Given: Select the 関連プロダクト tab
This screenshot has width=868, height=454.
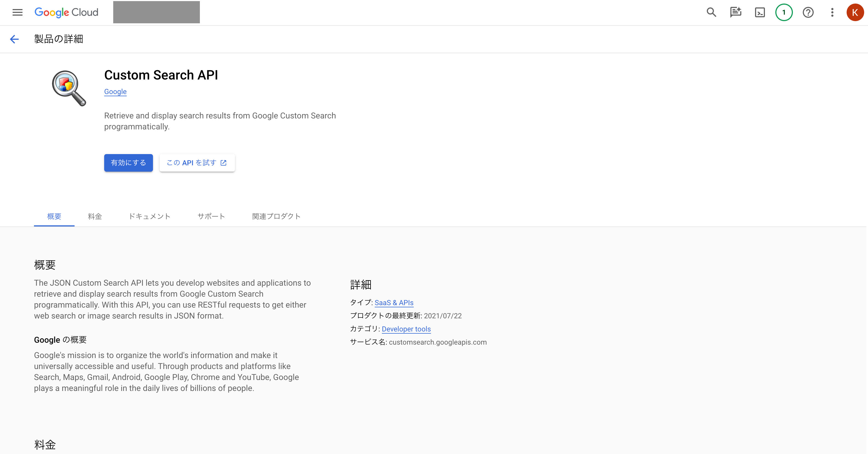Looking at the screenshot, I should [x=276, y=216].
